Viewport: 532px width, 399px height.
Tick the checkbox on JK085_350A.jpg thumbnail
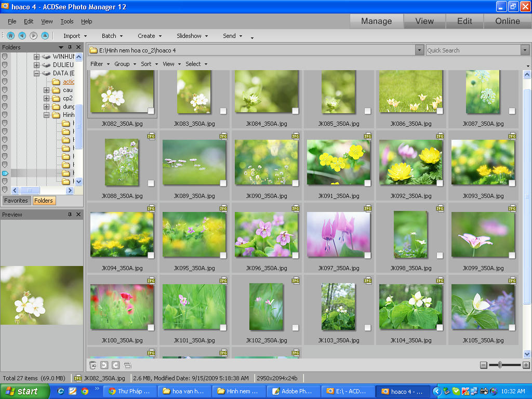367,111
